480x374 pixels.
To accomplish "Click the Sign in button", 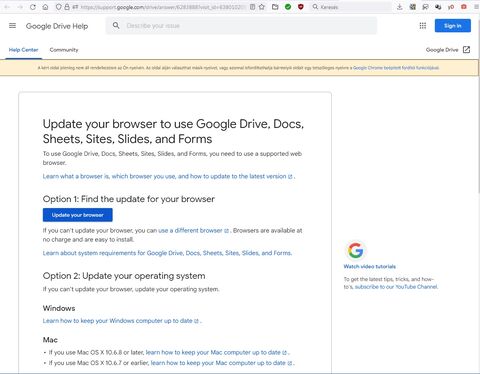I will [x=453, y=26].
